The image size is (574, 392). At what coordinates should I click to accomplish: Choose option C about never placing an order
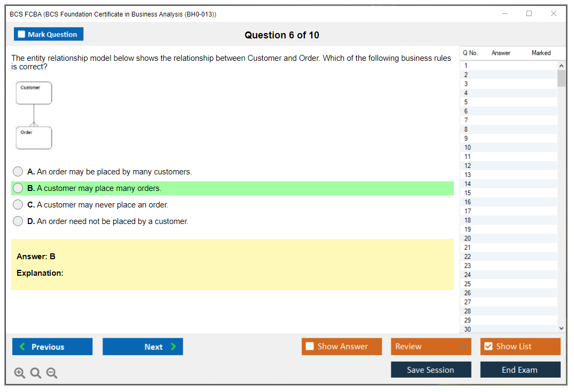[18, 205]
